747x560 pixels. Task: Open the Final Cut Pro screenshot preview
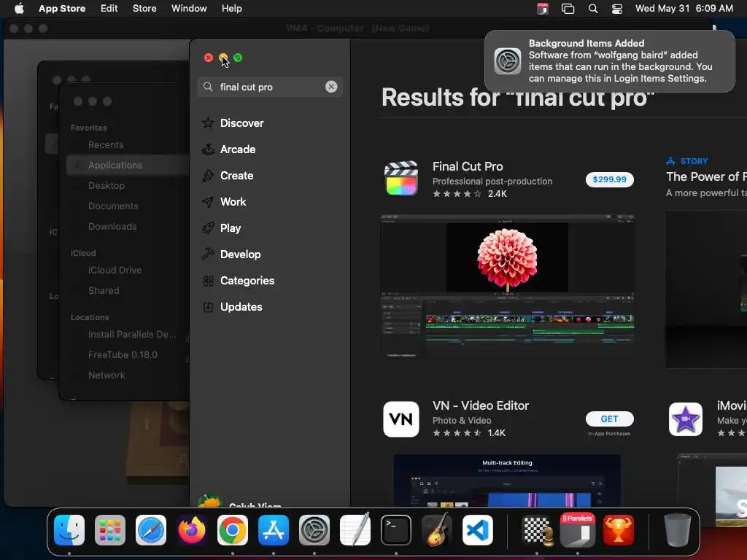pos(507,286)
